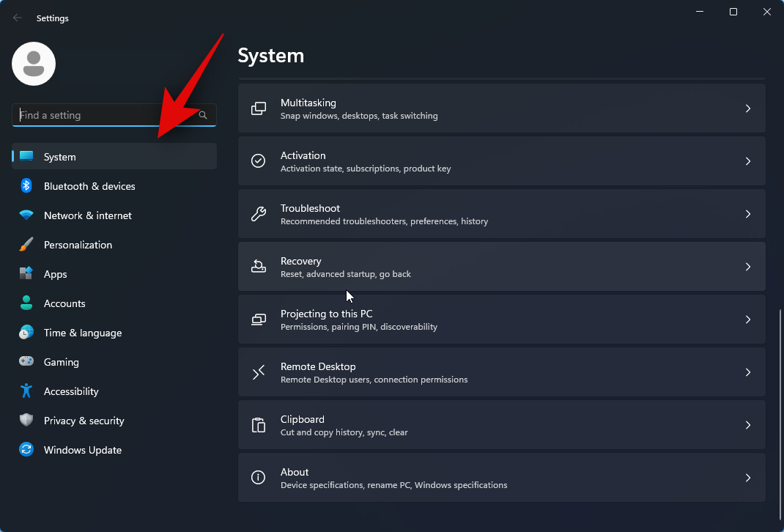Click the search magnifier icon
Screen dimensions: 784x532
click(203, 115)
